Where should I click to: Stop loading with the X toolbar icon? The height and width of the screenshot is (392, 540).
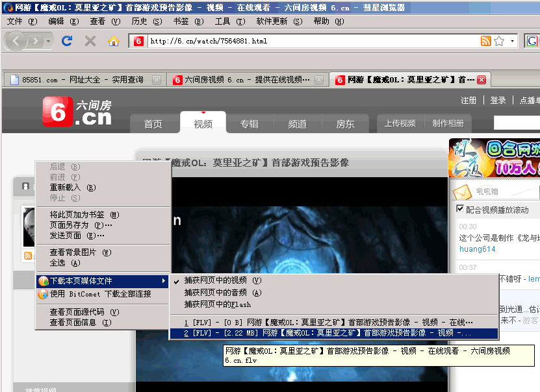point(90,42)
